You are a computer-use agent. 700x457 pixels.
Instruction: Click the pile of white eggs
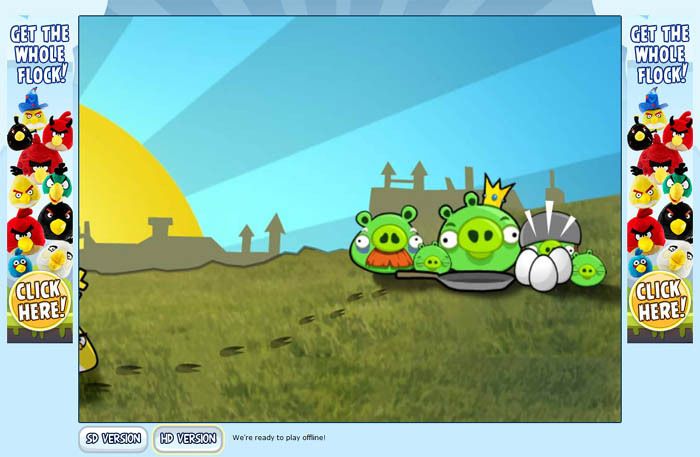(542, 269)
